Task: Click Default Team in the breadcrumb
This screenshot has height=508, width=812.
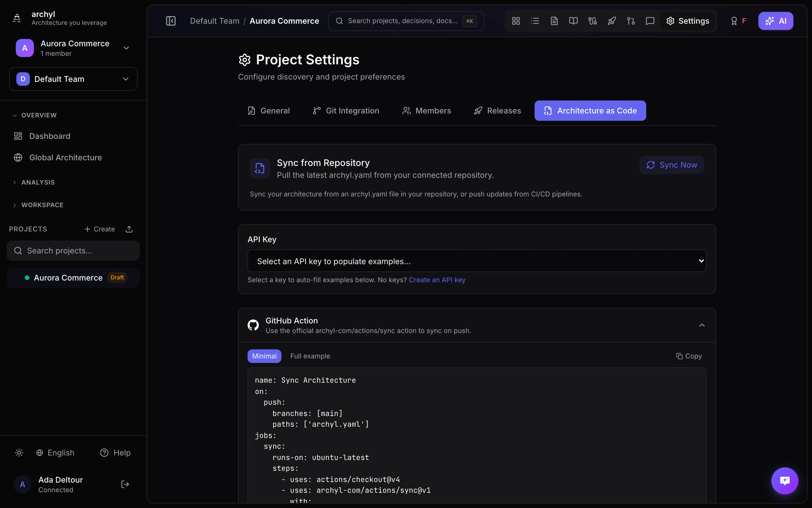Action: [215, 21]
